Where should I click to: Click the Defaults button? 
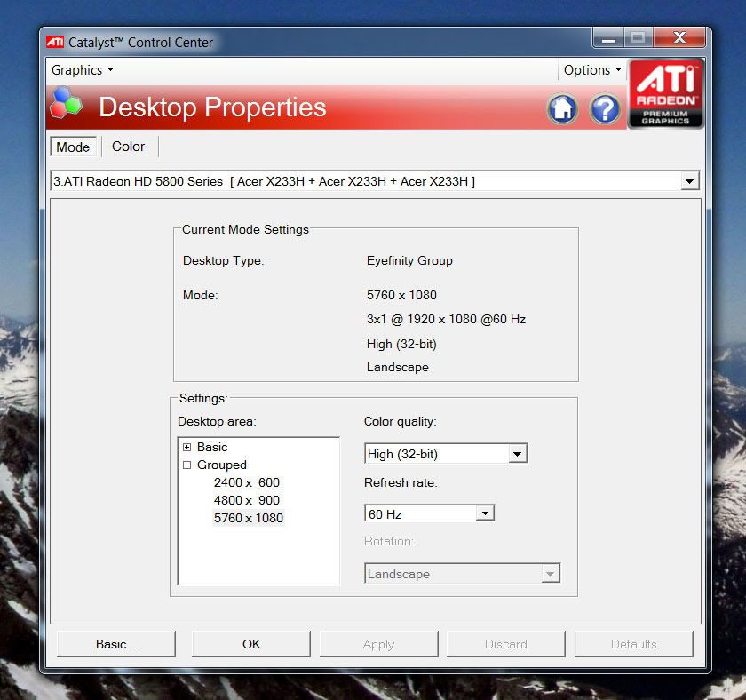(634, 644)
